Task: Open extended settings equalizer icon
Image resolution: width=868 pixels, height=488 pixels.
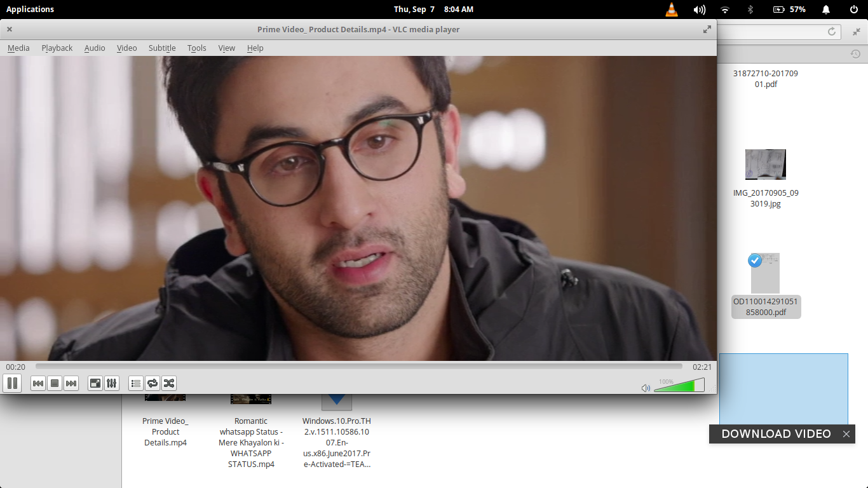Action: (x=112, y=383)
